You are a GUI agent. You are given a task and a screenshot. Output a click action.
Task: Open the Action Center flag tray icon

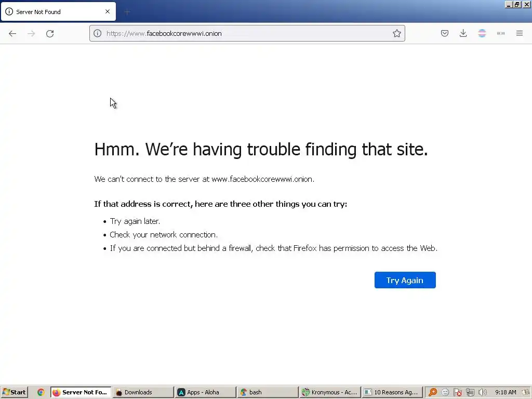click(457, 392)
